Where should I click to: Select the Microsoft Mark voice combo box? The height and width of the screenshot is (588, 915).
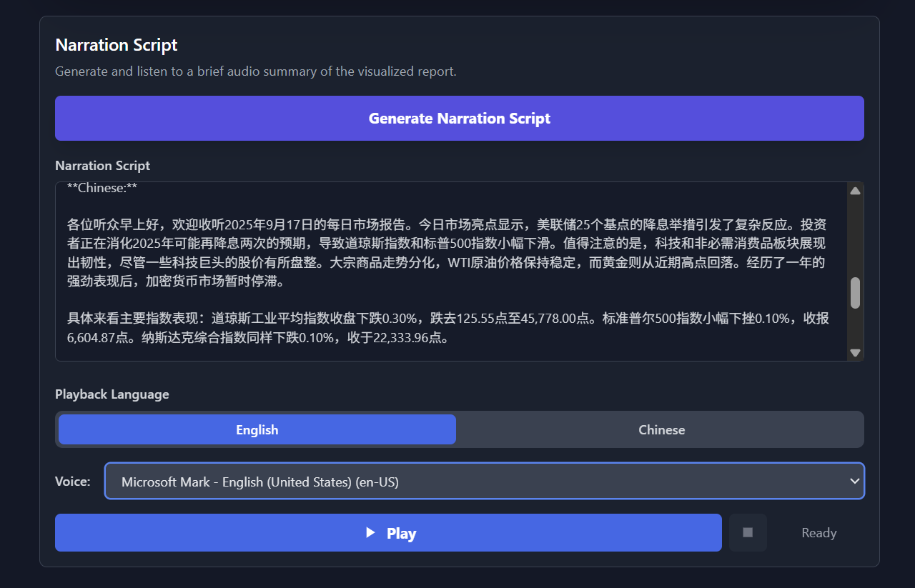472,482
